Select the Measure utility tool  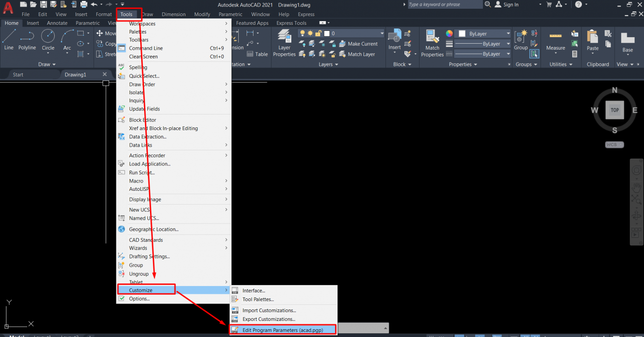pyautogui.click(x=555, y=40)
